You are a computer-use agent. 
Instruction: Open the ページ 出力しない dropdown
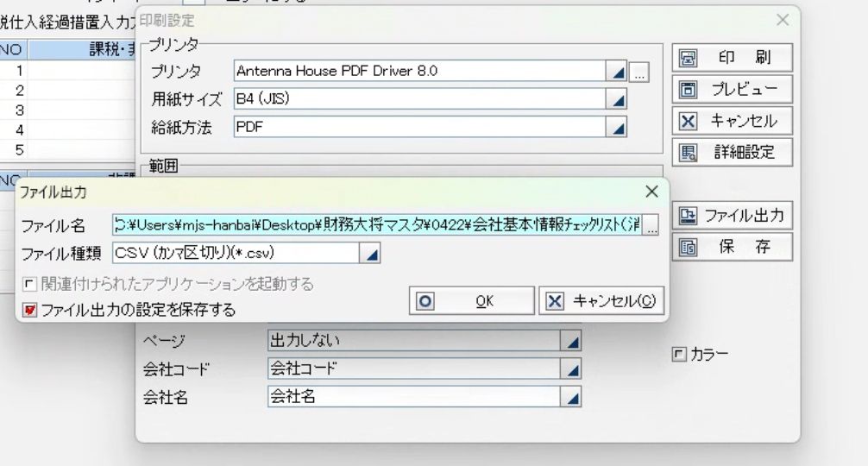click(x=570, y=341)
